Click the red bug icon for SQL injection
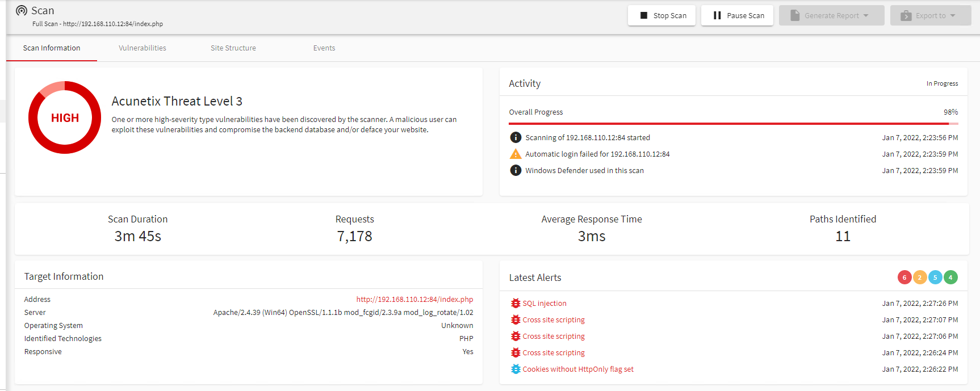The height and width of the screenshot is (391, 980). pos(516,303)
